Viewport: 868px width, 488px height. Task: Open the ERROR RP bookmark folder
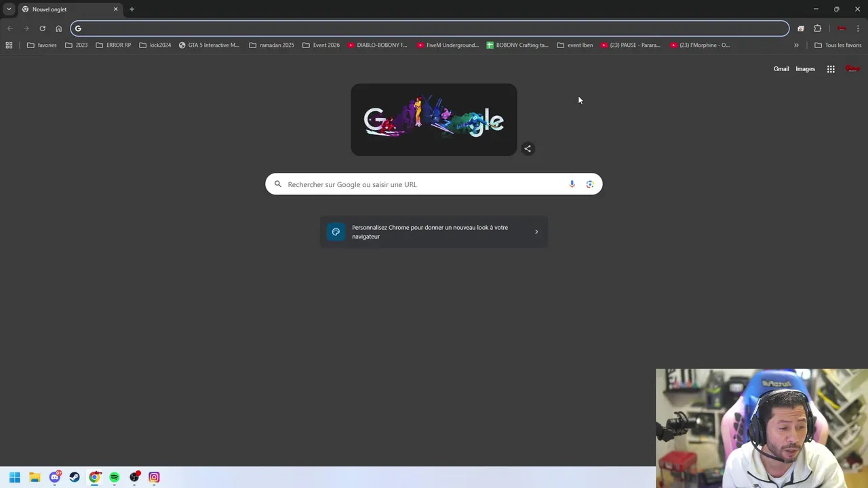(x=113, y=45)
